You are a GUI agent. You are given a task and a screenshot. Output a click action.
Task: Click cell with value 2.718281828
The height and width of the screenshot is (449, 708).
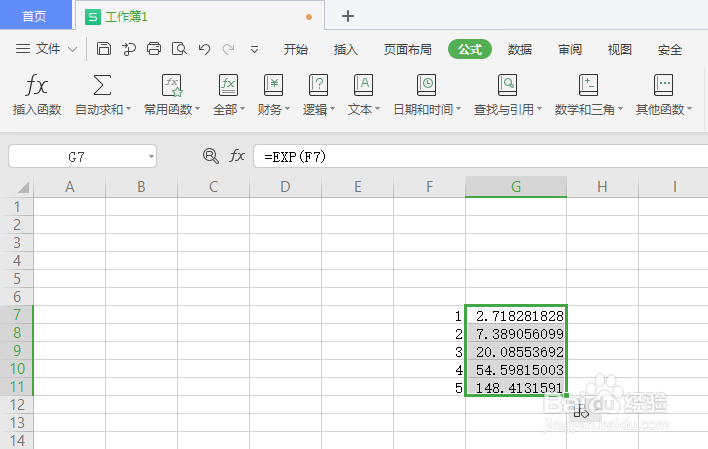pyautogui.click(x=516, y=315)
